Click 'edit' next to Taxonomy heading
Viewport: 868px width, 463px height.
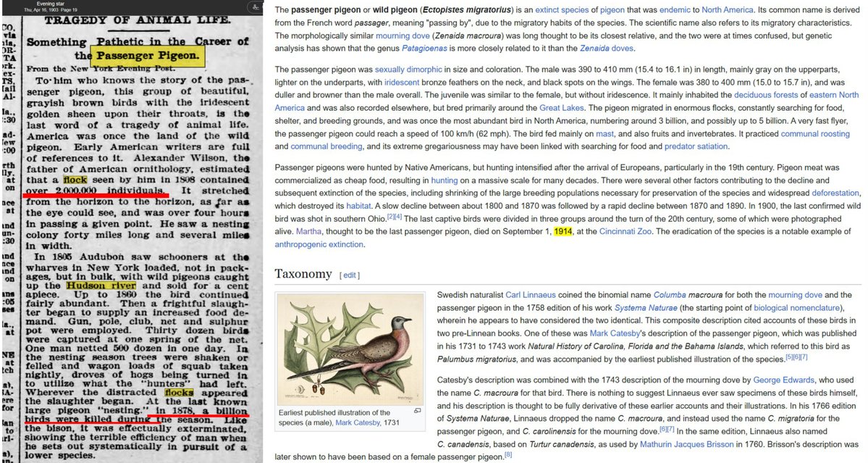(350, 275)
